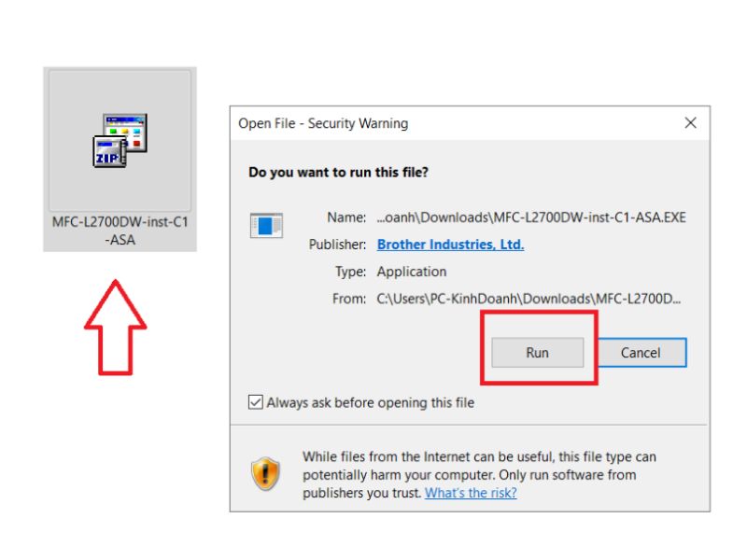This screenshot has width=747, height=560.
Task: Click the Open File - Security Warning title
Action: 323,123
